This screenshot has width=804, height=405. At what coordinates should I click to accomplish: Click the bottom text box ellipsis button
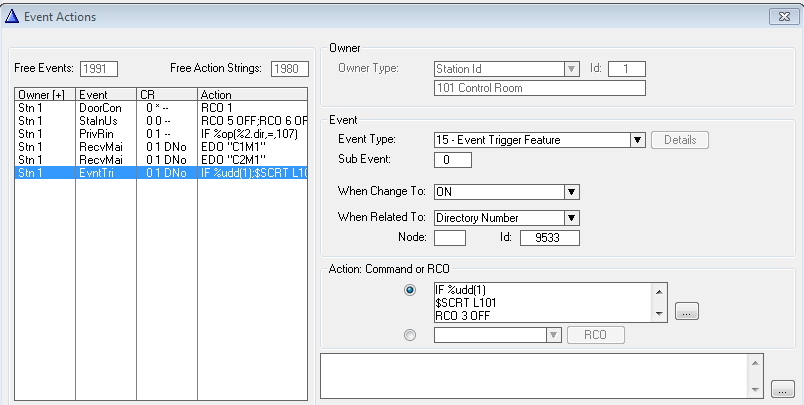783,388
